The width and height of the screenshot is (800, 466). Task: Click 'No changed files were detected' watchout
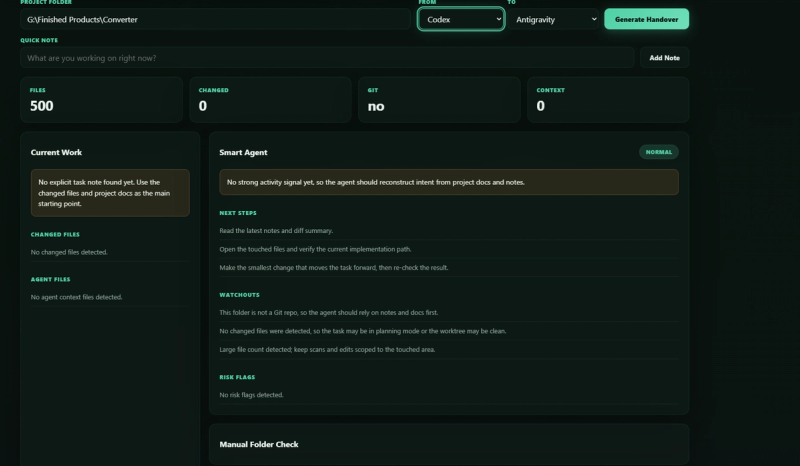tap(449, 331)
